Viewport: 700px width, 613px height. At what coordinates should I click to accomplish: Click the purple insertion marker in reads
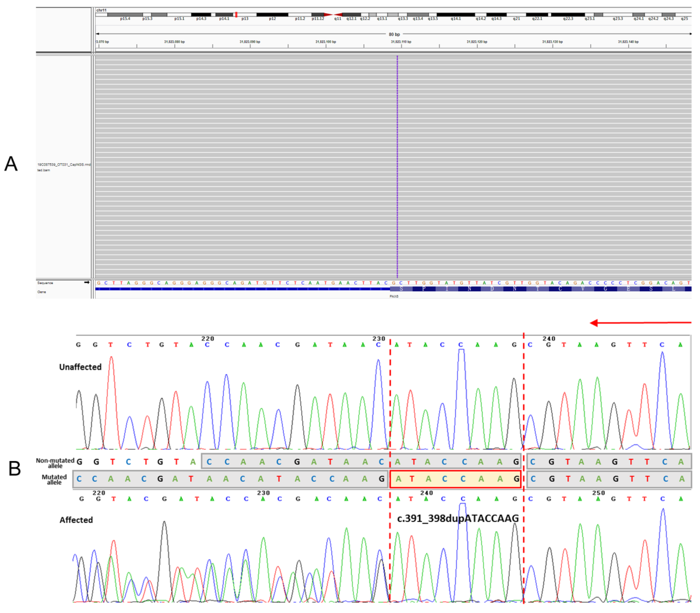[397, 167]
